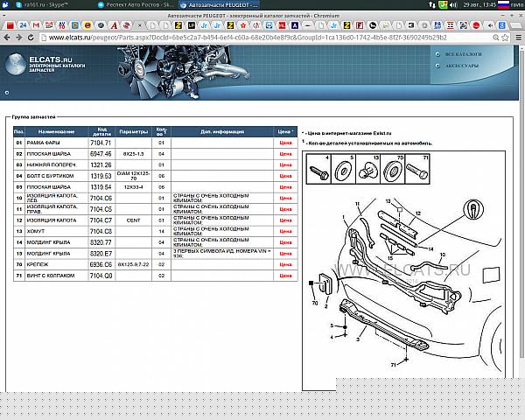Click МОЛДИНГ КРЫЛА name in row 14
The height and width of the screenshot is (420, 525).
pyautogui.click(x=48, y=242)
